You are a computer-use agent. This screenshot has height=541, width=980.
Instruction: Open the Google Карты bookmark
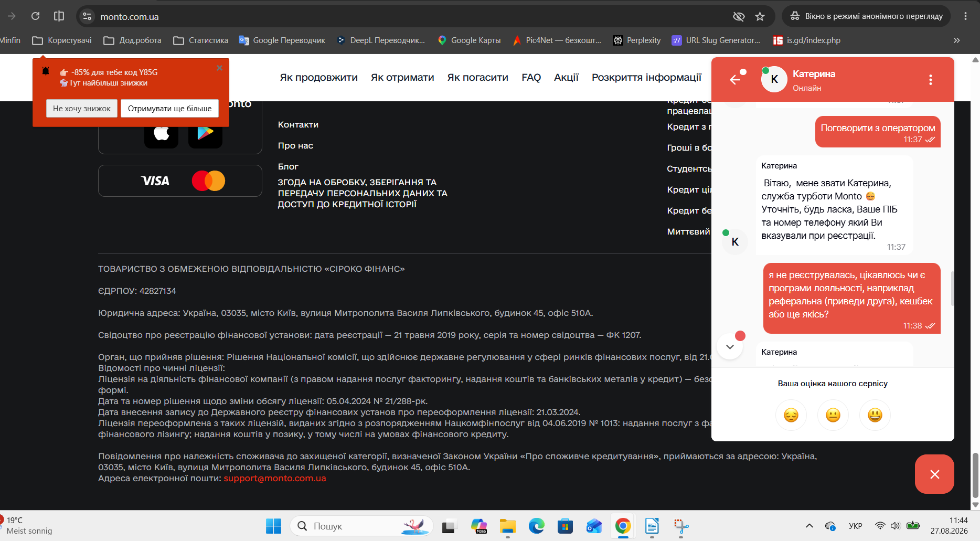click(x=469, y=40)
